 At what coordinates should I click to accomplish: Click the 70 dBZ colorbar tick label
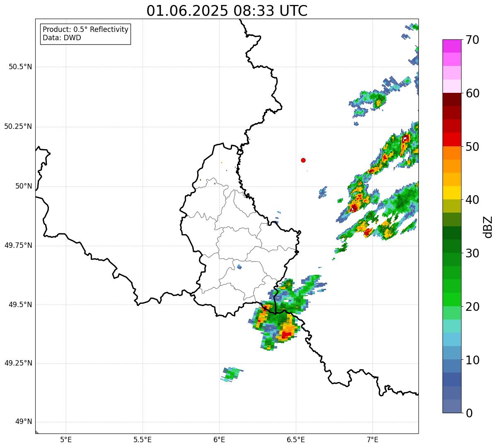(x=472, y=40)
